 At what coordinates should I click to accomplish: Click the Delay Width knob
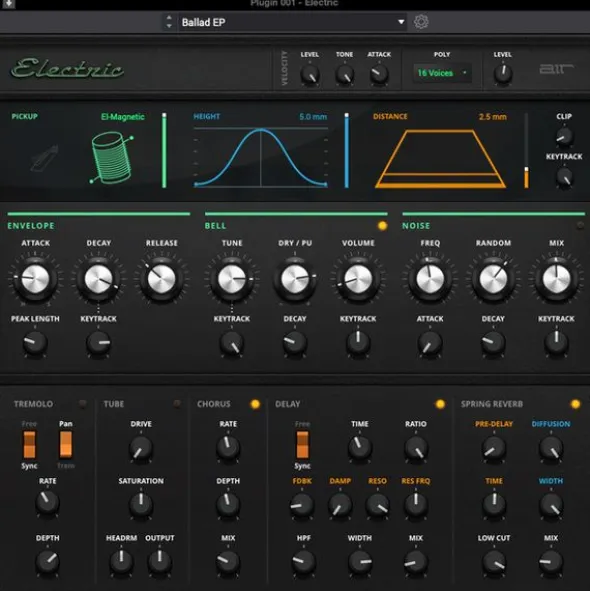[x=360, y=562]
